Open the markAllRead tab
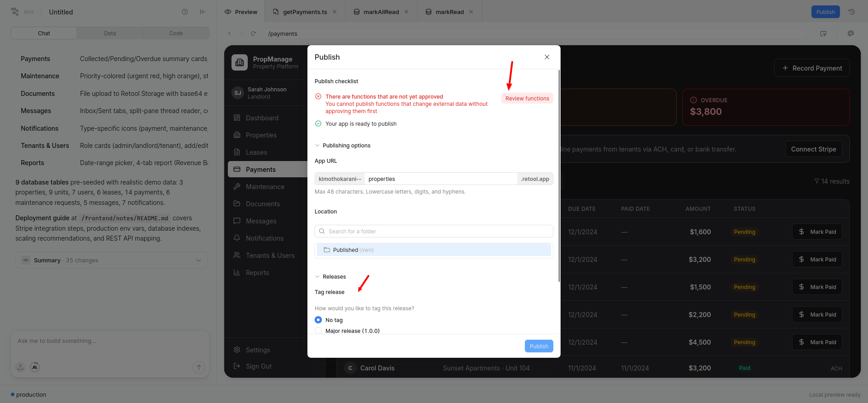 pyautogui.click(x=381, y=12)
